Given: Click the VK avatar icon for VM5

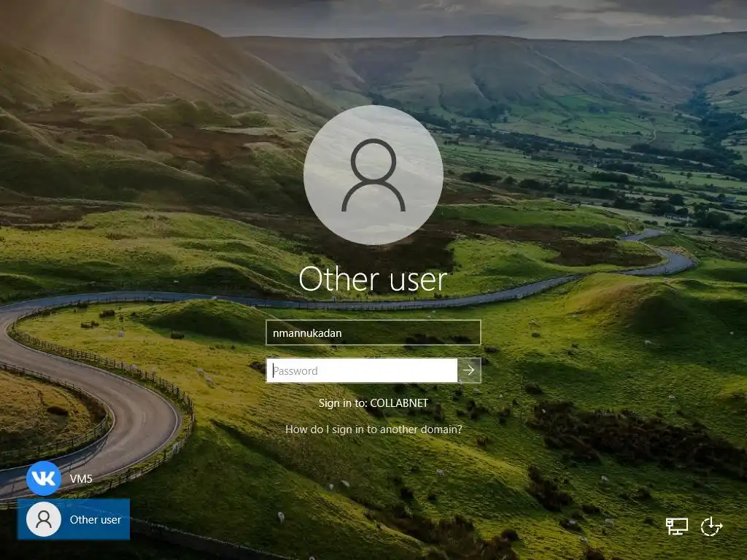Looking at the screenshot, I should click(44, 478).
